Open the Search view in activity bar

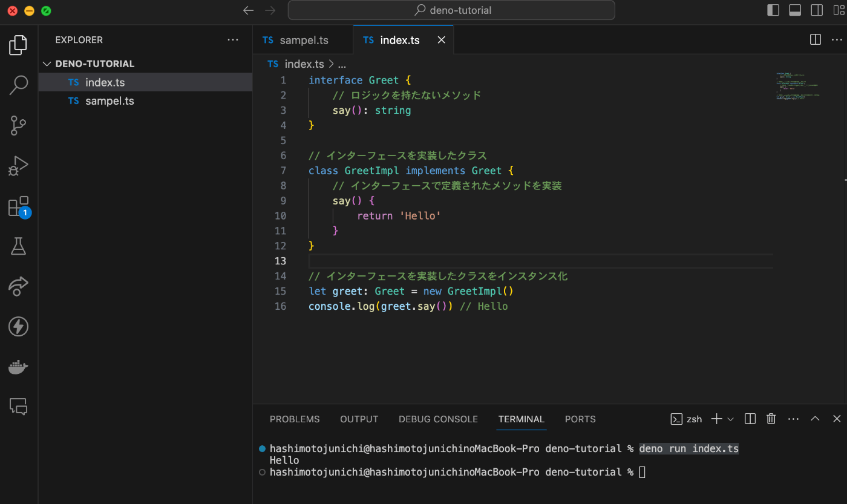pyautogui.click(x=19, y=85)
